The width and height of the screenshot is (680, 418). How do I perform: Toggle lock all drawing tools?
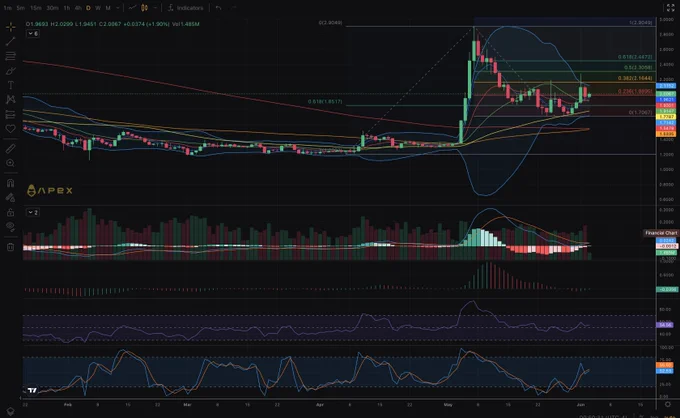click(11, 212)
